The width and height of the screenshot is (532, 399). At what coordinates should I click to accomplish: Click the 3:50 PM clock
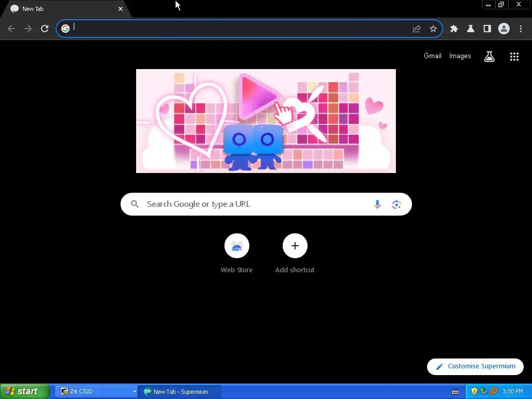513,392
